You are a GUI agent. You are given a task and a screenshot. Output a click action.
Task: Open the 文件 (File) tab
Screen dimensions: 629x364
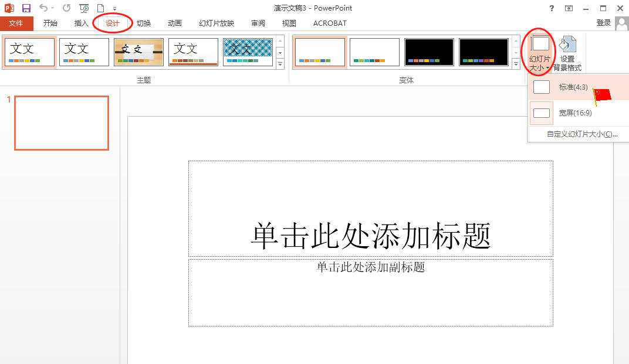click(x=16, y=23)
